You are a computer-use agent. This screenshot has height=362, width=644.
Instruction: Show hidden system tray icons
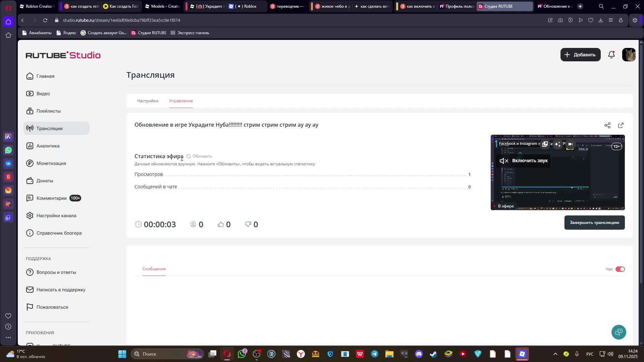[555, 354]
